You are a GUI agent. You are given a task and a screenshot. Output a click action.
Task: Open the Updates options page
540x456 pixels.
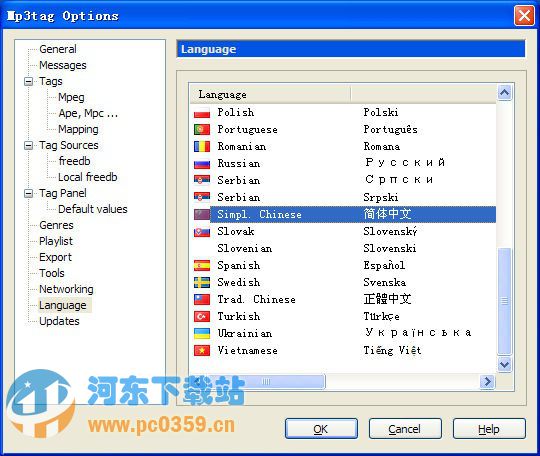[59, 321]
